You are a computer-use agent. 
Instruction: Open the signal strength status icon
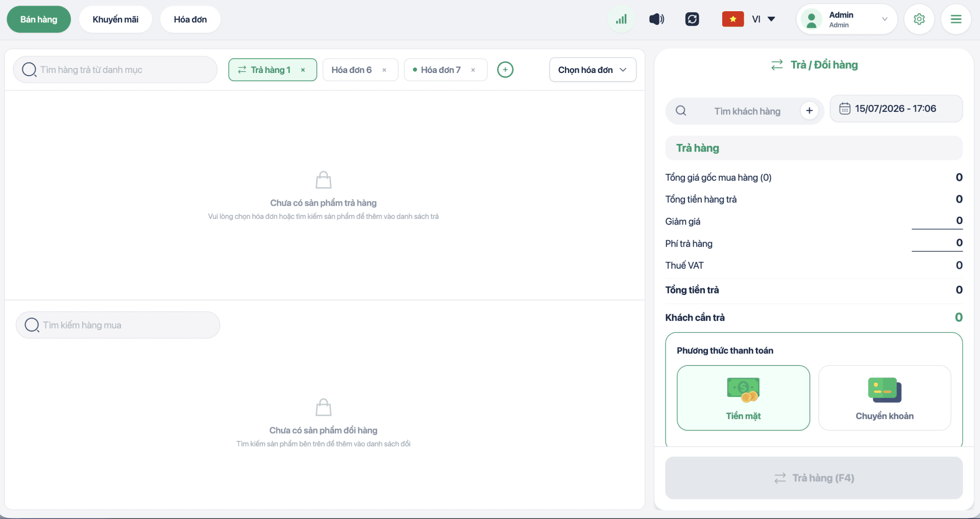[621, 19]
